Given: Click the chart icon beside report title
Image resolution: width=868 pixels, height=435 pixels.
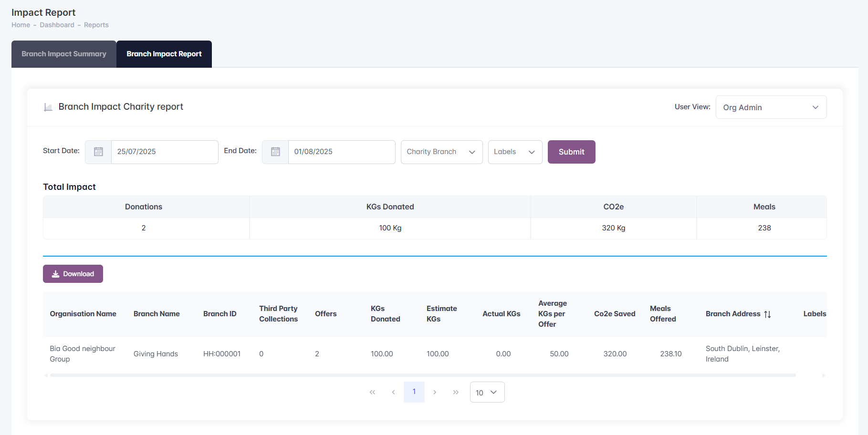Looking at the screenshot, I should coord(48,107).
